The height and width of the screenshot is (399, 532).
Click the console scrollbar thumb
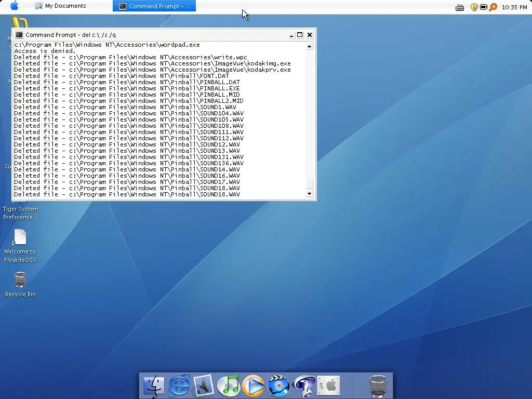[309, 183]
